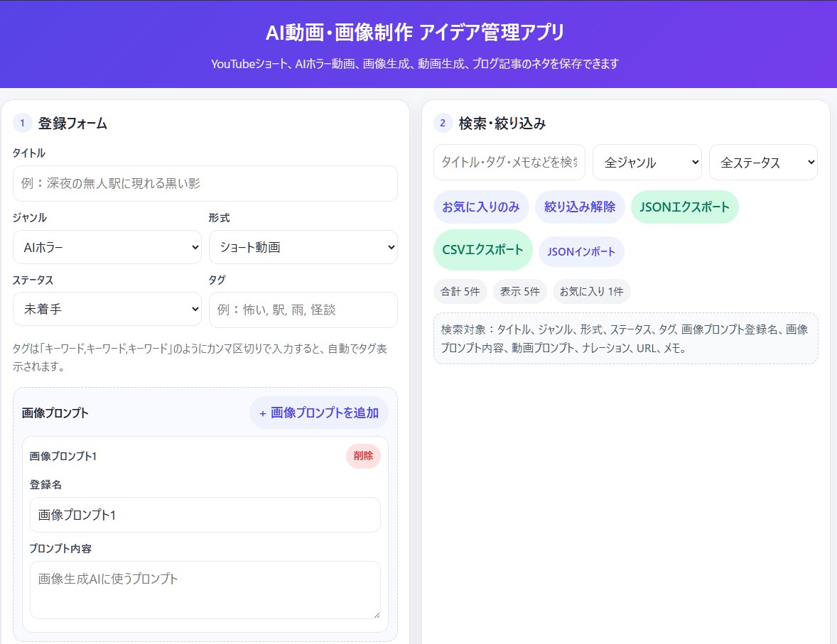Click the 検索・絞り込み section heading
This screenshot has width=837, height=644.
[502, 124]
